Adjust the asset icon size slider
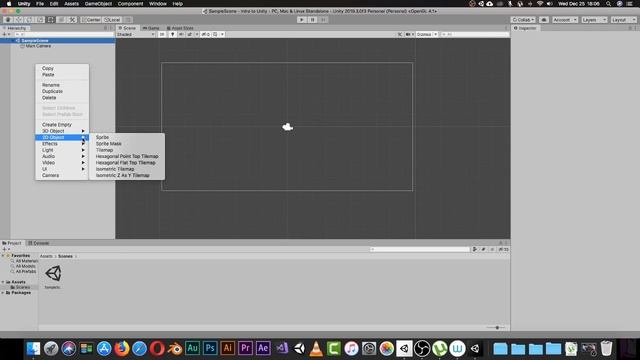This screenshot has height=360, width=640. point(496,327)
